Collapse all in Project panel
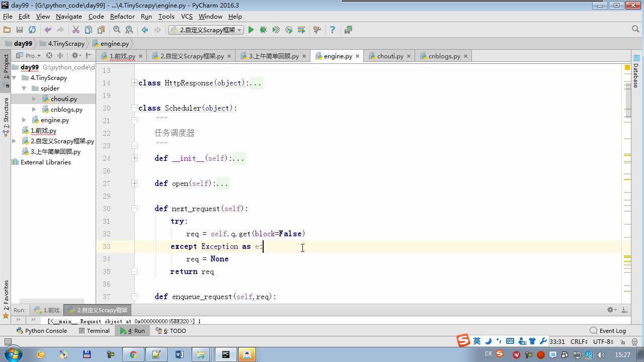The width and height of the screenshot is (644, 362). (60, 56)
